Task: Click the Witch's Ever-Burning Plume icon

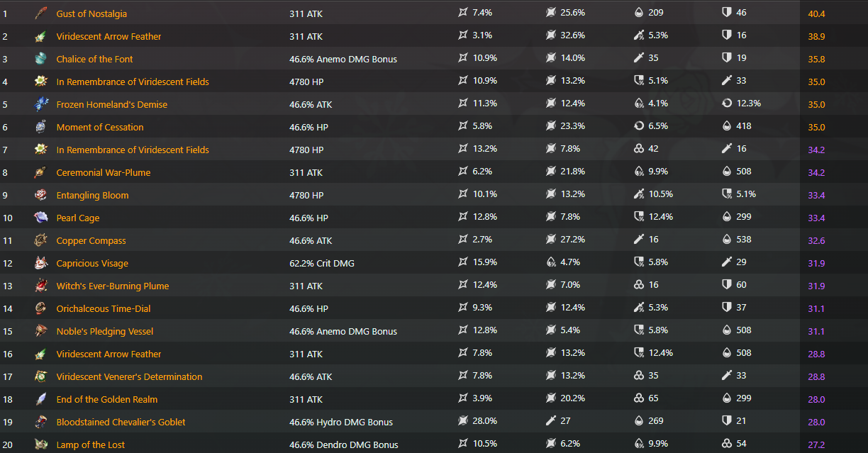Action: click(x=40, y=286)
